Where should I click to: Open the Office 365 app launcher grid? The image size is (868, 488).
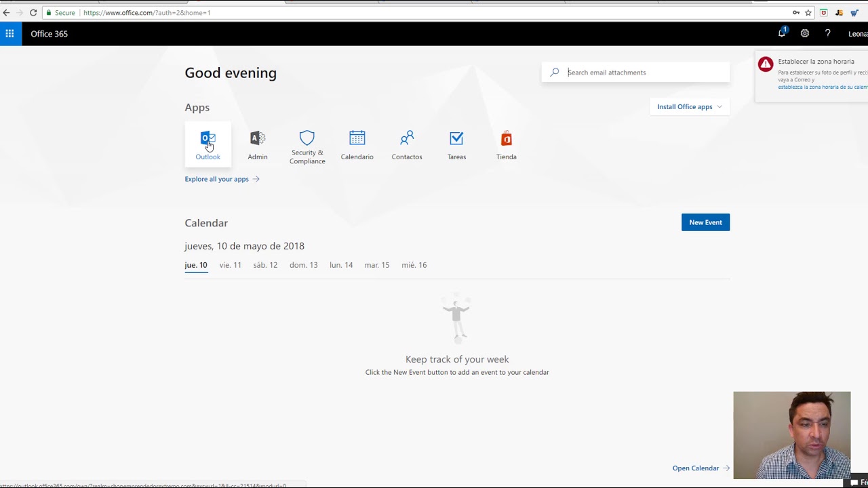click(x=10, y=34)
